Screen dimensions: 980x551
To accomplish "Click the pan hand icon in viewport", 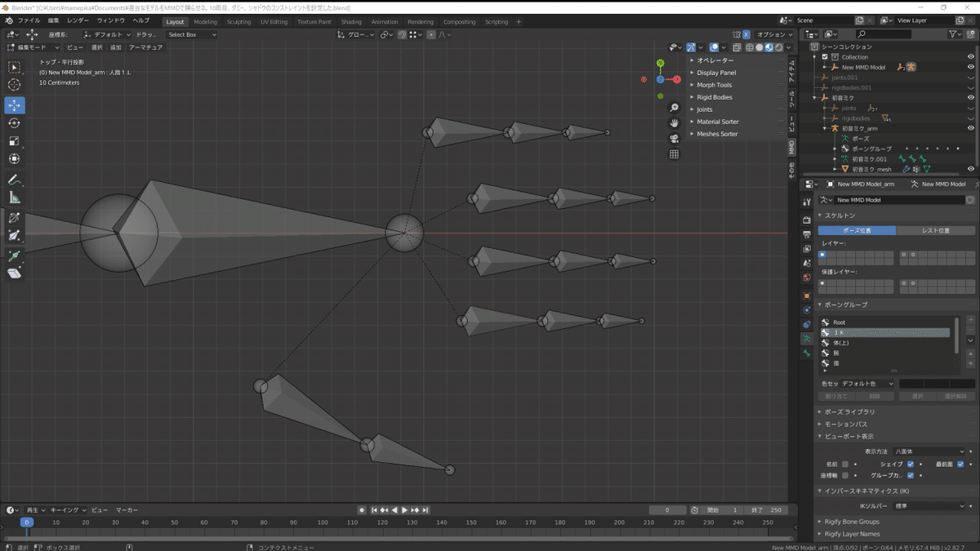I will pos(674,122).
